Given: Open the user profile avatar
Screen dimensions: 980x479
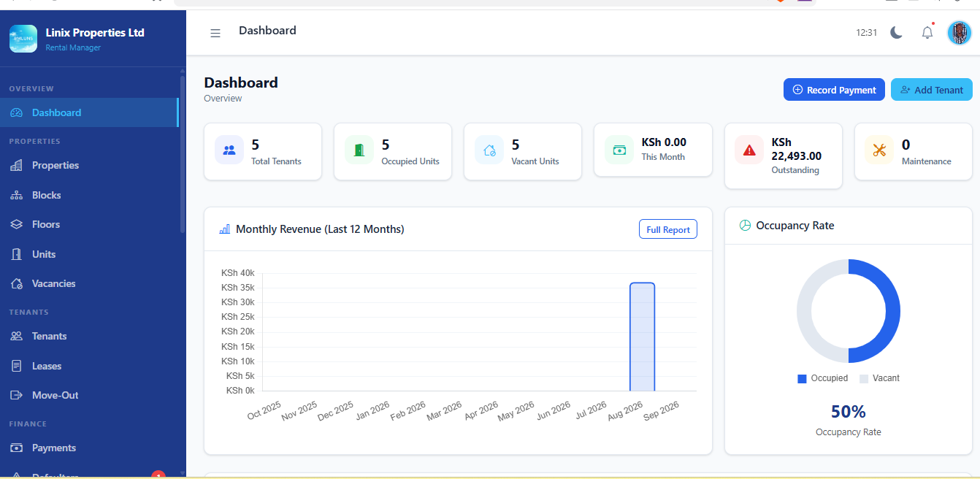Looking at the screenshot, I should point(960,33).
